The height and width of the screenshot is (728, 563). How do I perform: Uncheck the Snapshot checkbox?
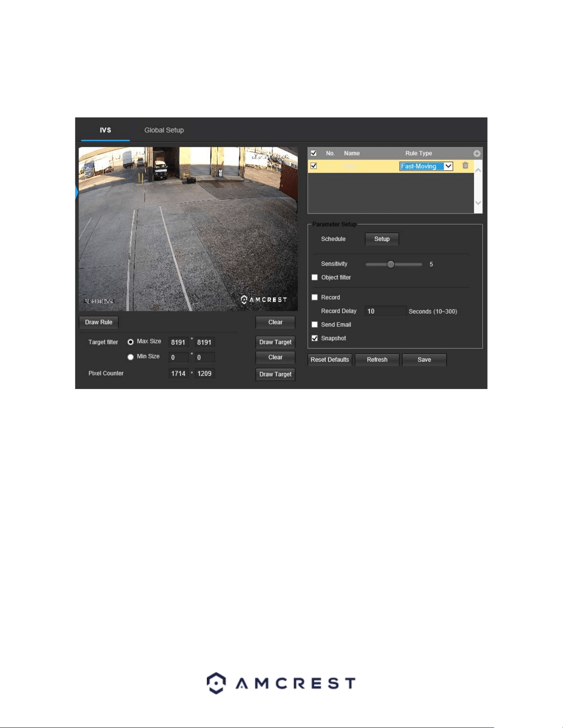(x=314, y=338)
